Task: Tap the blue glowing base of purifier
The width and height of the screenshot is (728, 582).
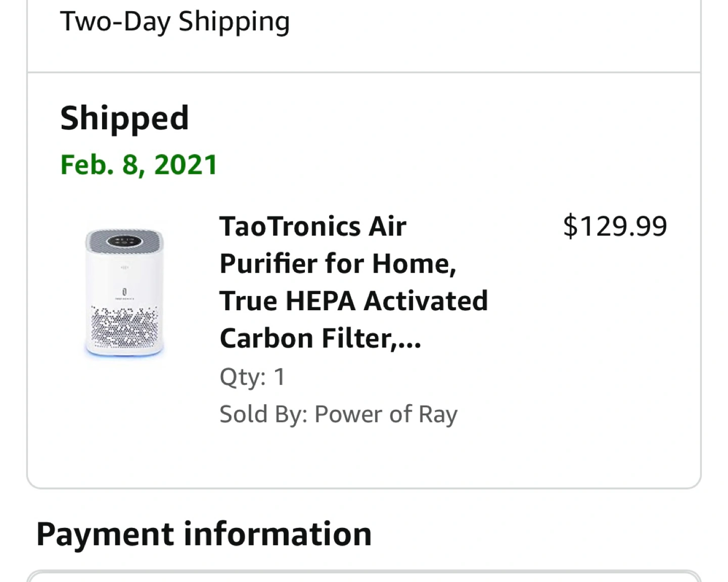Action: tap(124, 353)
